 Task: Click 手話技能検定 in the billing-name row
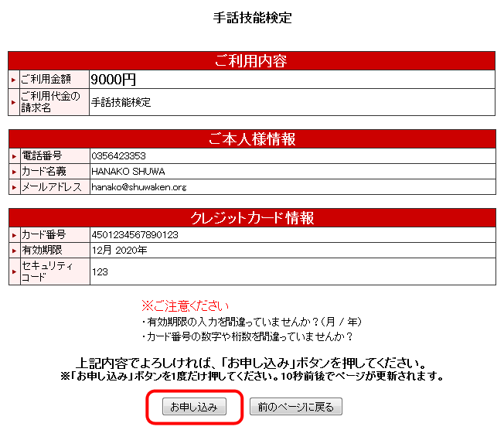point(121,102)
